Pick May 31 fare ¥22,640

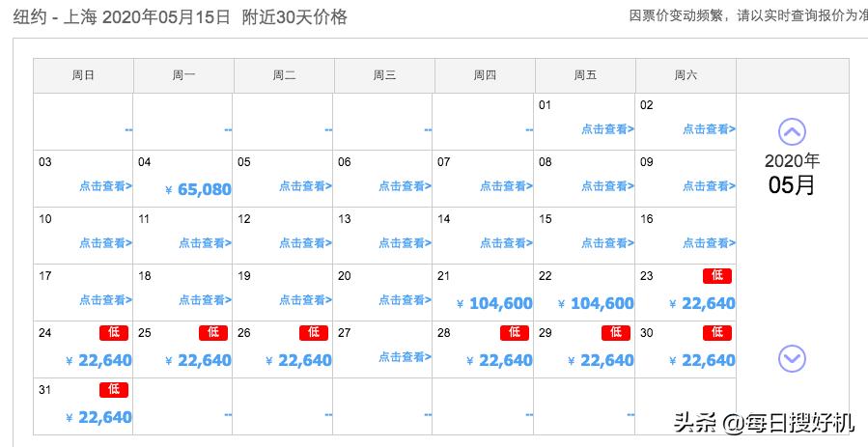[98, 418]
